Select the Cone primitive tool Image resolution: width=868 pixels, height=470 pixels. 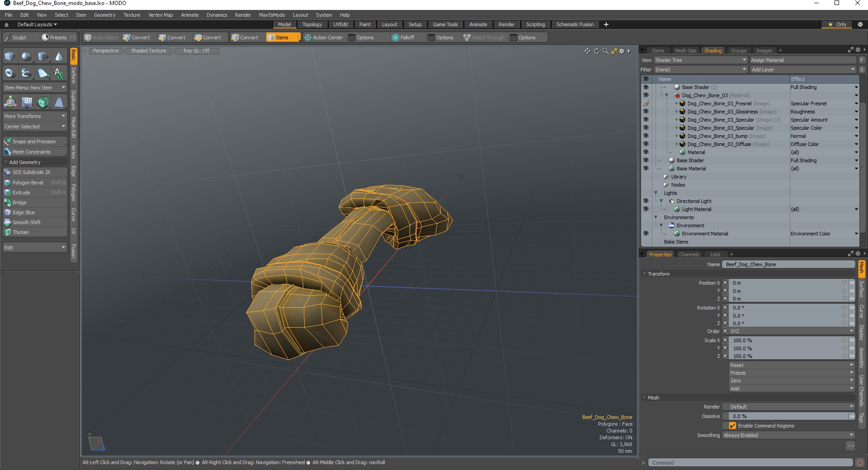pos(59,56)
